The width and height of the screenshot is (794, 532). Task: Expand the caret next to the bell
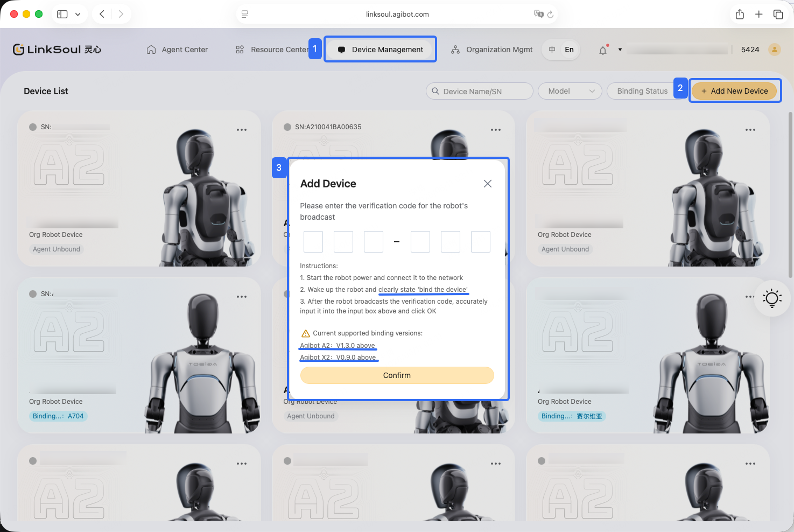coord(620,50)
